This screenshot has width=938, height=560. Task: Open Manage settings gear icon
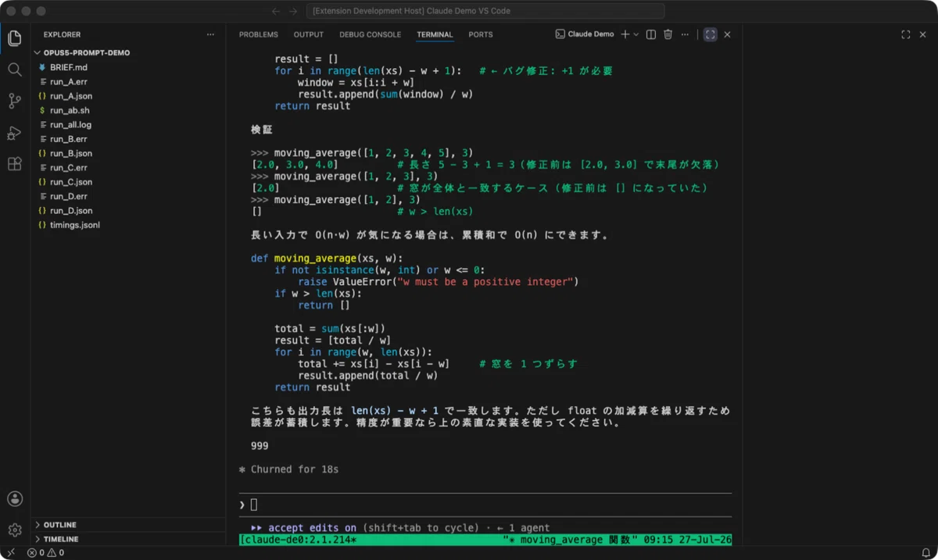click(x=15, y=530)
